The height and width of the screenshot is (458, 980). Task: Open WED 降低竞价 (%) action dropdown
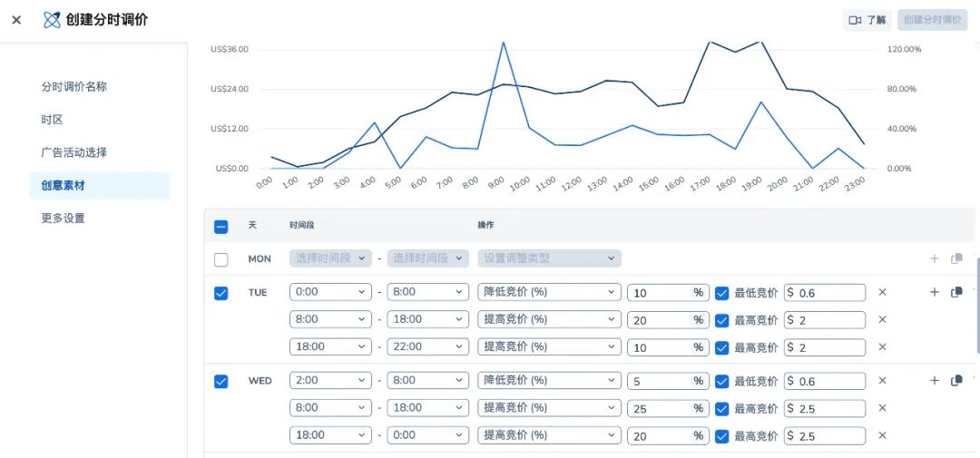tap(549, 381)
